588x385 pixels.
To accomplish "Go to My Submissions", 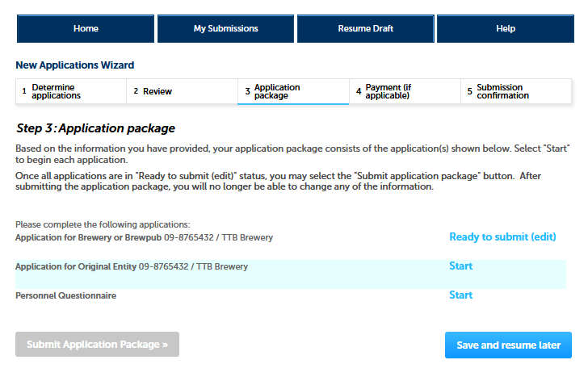I will [x=225, y=28].
